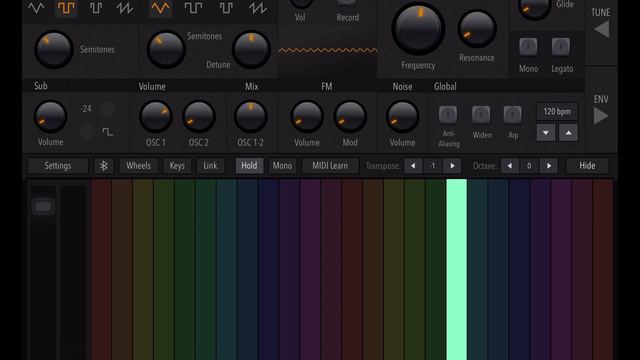Image resolution: width=640 pixels, height=360 pixels.
Task: Click the OSC 1-2 mix knob
Action: [251, 117]
